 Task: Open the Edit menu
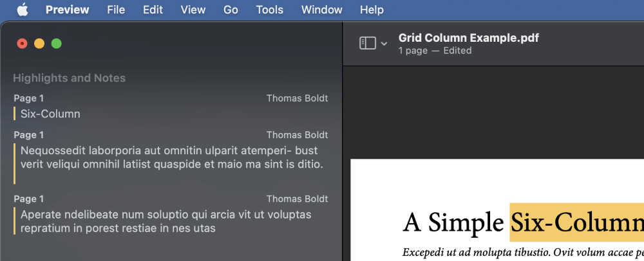click(x=153, y=10)
